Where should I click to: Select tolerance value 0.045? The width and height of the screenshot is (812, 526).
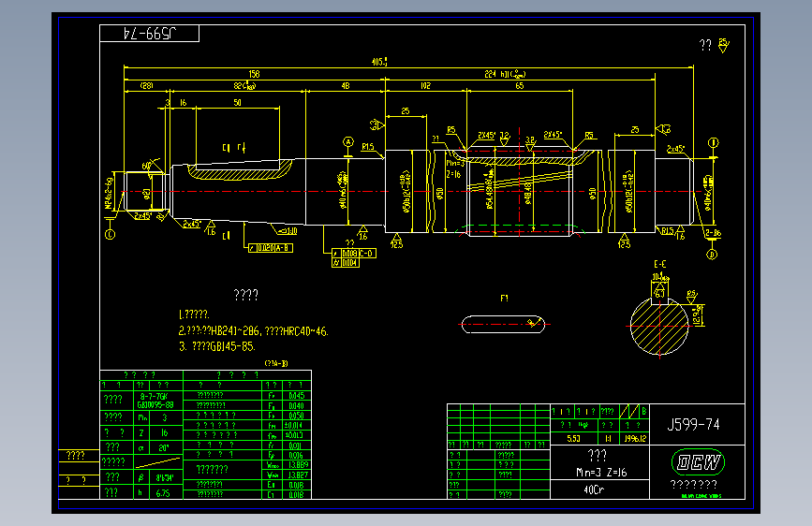click(296, 396)
